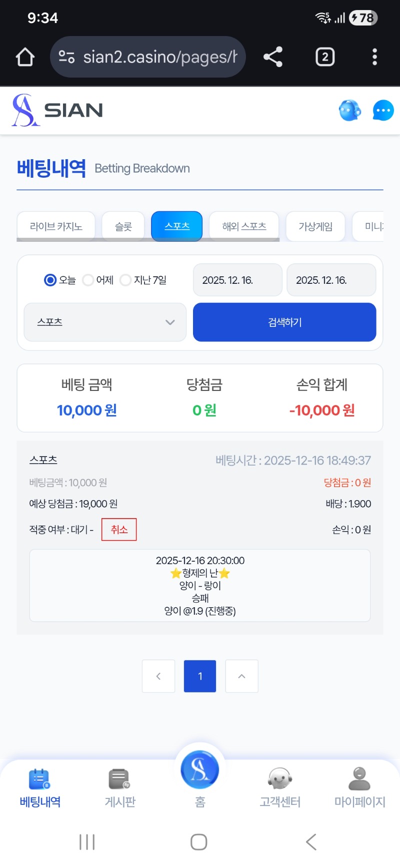The height and width of the screenshot is (868, 400).
Task: Click the red 취소 cancel button
Action: [x=119, y=530]
